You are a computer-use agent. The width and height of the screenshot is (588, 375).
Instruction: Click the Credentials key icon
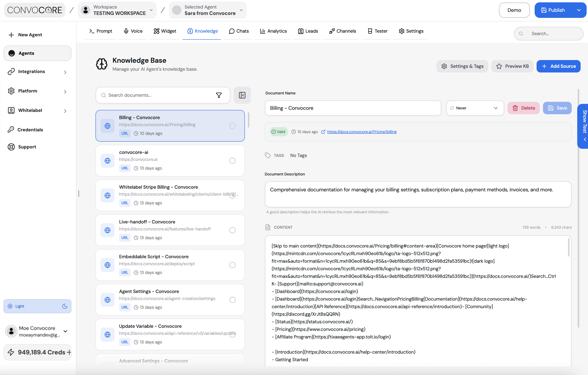(x=11, y=130)
